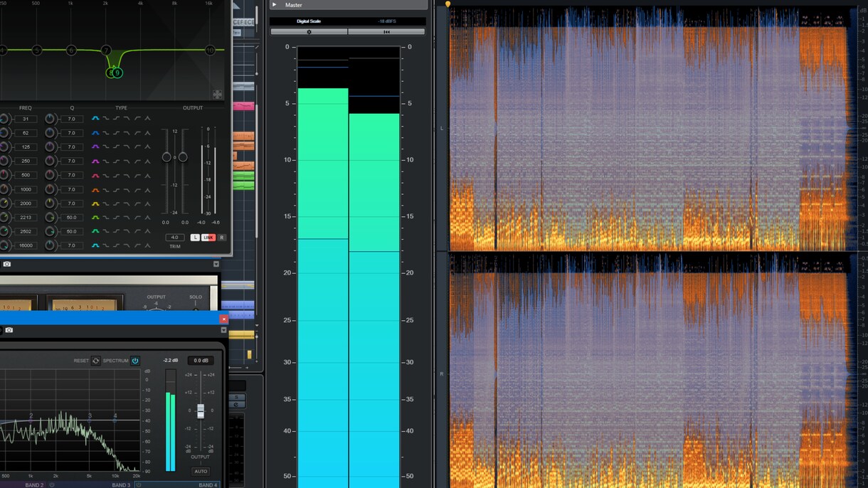
Task: Select bell filter type for 2213 Hz band
Action: (x=95, y=218)
